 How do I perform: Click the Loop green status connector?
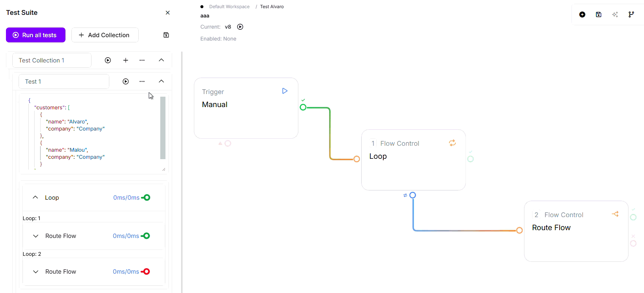point(146,197)
